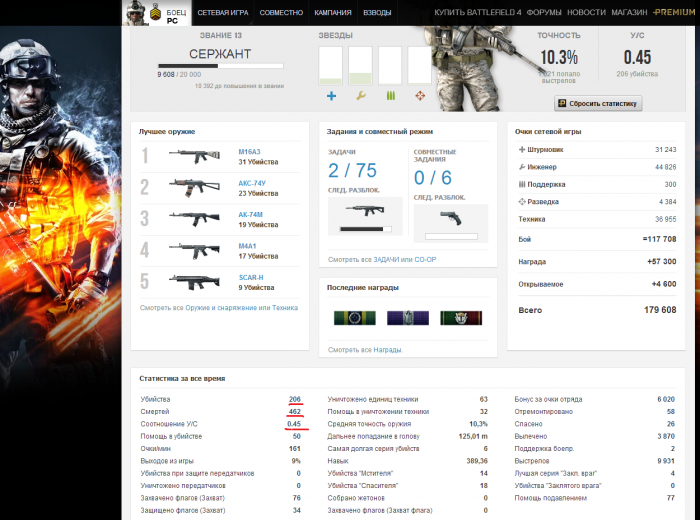Click the Навык value 389,36
The width and height of the screenshot is (700, 520).
(477, 461)
